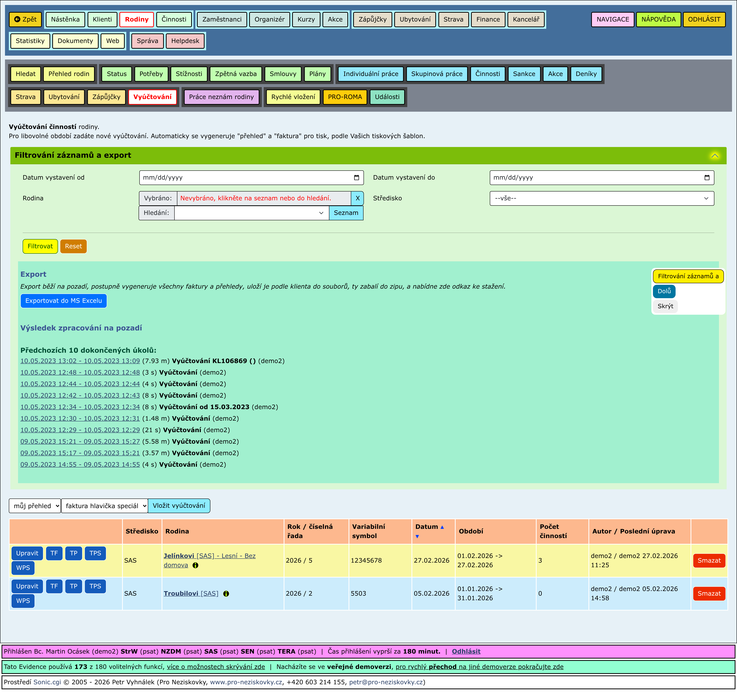Open the Středisko dropdown
The image size is (737, 700).
601,199
